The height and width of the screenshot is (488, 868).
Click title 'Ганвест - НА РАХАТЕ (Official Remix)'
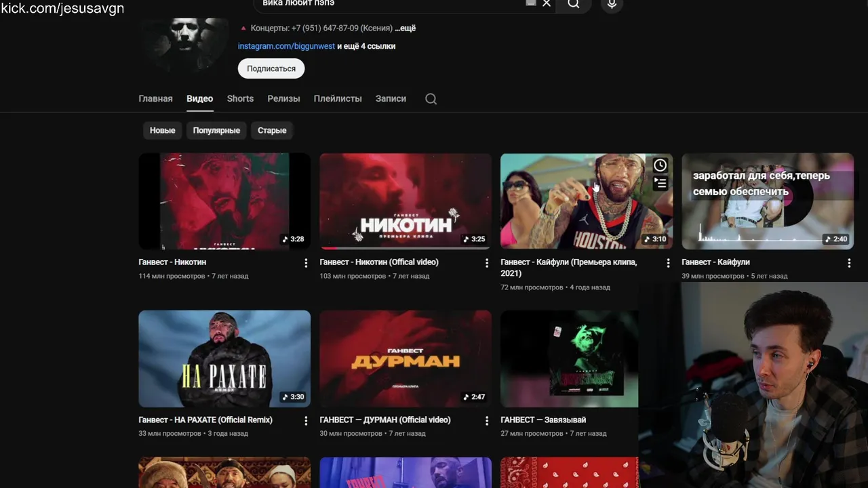(205, 420)
